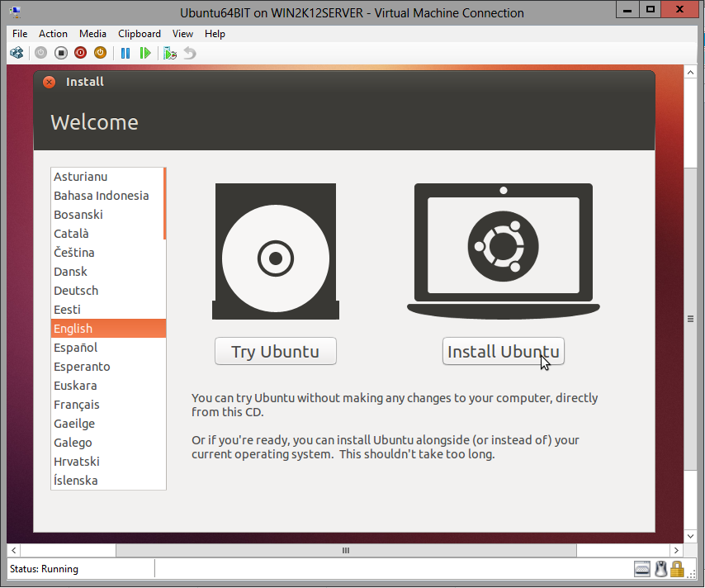Viewport: 705px width, 588px height.
Task: Select the highlighted English entry
Action: (108, 329)
